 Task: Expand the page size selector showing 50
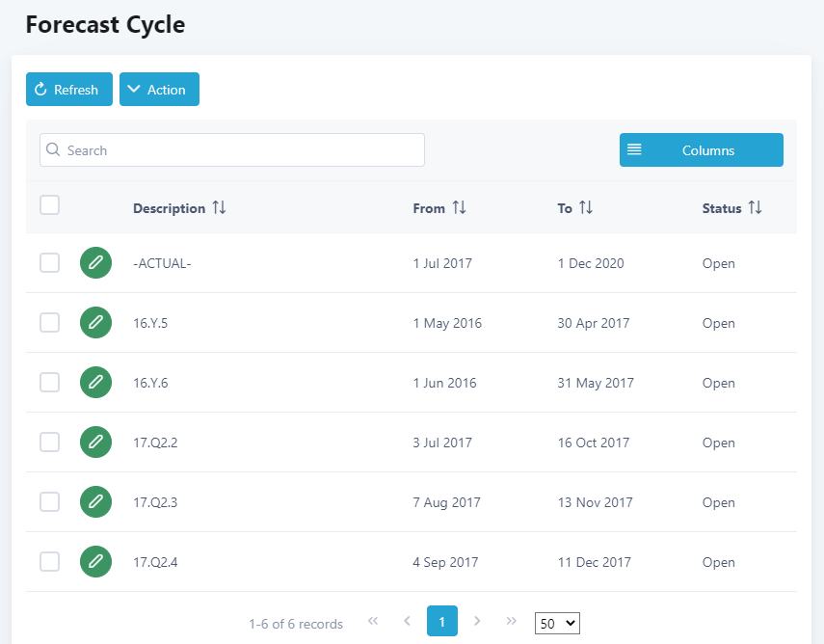[557, 624]
